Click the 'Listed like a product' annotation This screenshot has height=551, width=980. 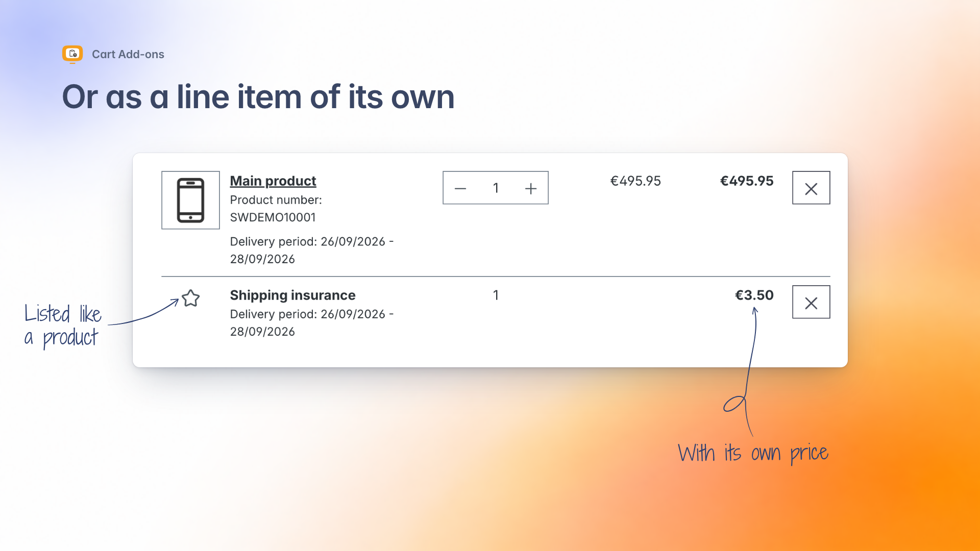pos(63,325)
